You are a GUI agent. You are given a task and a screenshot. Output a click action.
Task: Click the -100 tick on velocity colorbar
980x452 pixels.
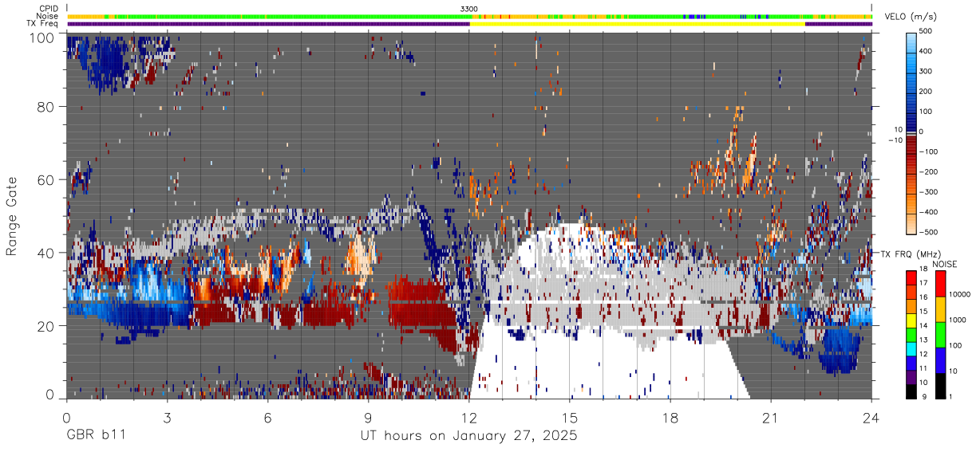pos(929,151)
